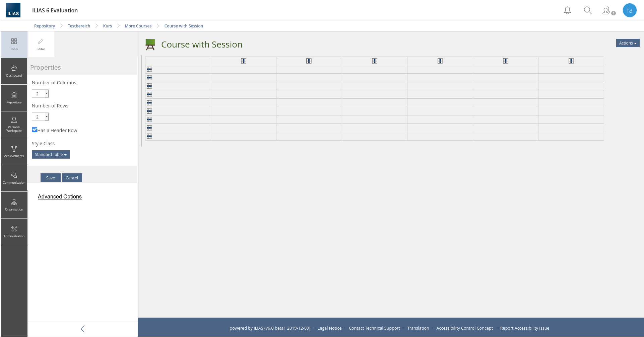Screen dimensions: 644x337
Task: Click the ILIAS logo icon
Action: [13, 10]
